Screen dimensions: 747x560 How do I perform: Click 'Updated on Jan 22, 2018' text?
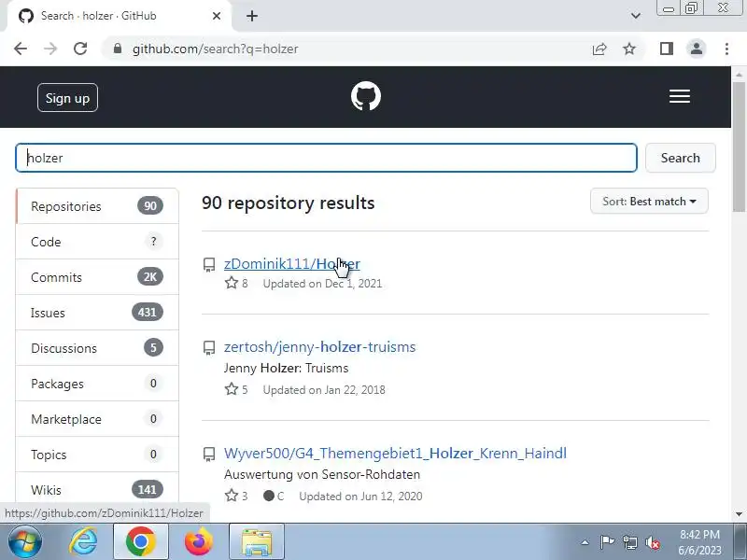tap(324, 390)
